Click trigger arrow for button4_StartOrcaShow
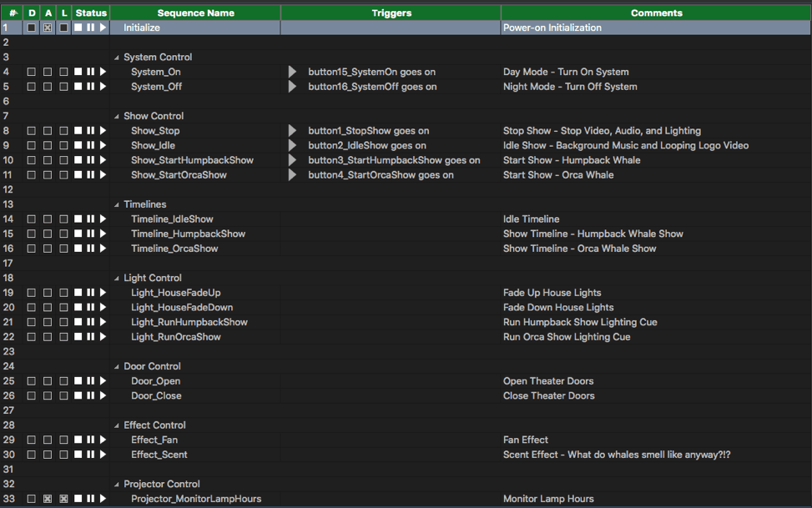 [292, 174]
